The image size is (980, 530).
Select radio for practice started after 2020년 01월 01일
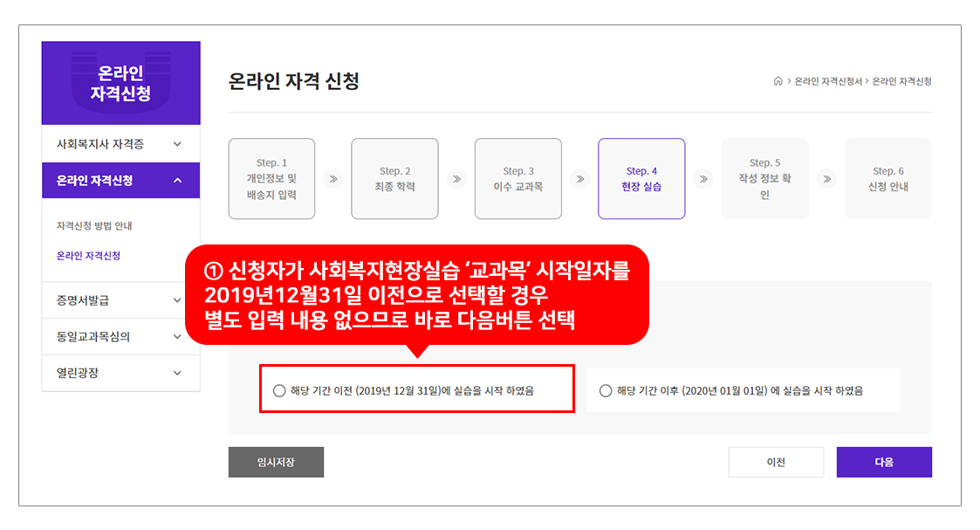coord(606,391)
